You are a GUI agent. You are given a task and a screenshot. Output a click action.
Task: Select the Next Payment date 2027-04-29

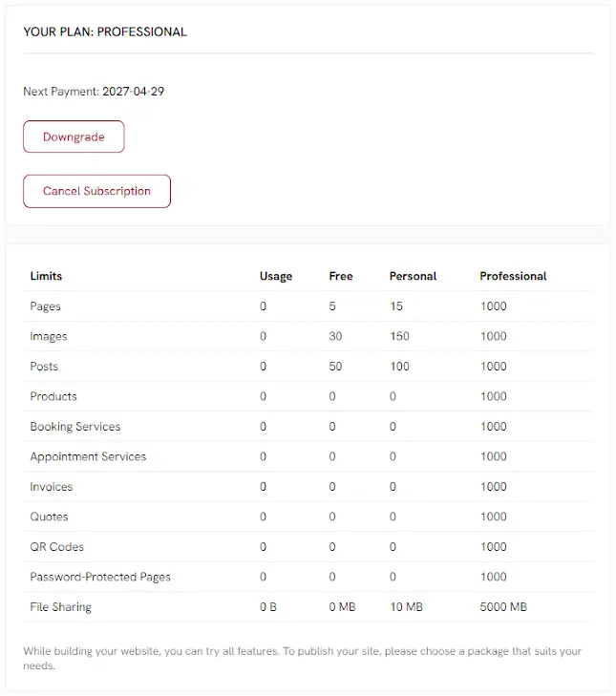pos(134,92)
